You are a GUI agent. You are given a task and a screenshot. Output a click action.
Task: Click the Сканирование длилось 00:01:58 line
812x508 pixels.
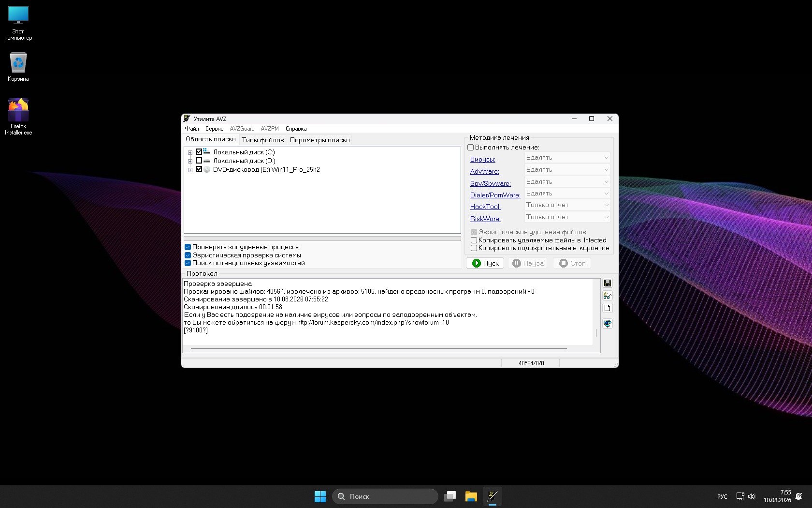pyautogui.click(x=233, y=307)
